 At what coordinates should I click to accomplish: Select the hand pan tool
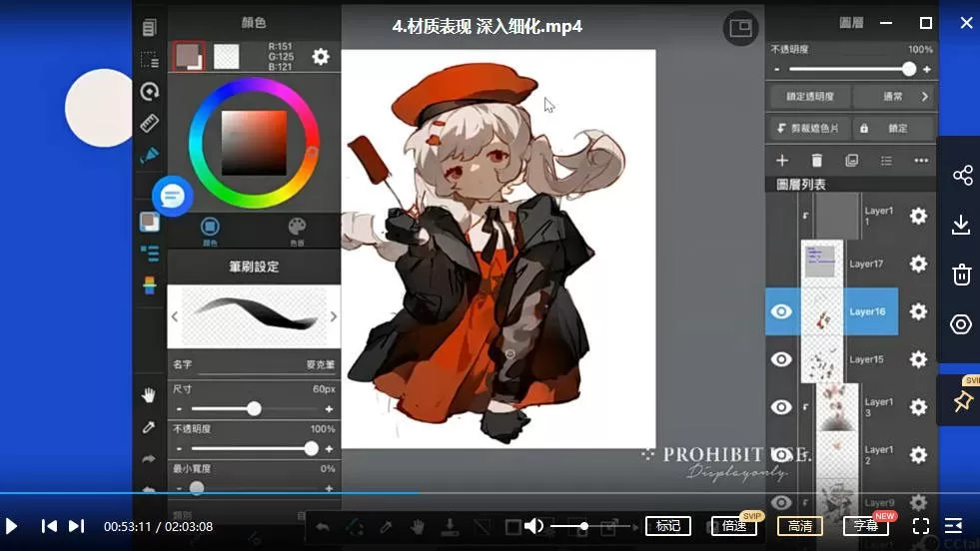point(149,395)
